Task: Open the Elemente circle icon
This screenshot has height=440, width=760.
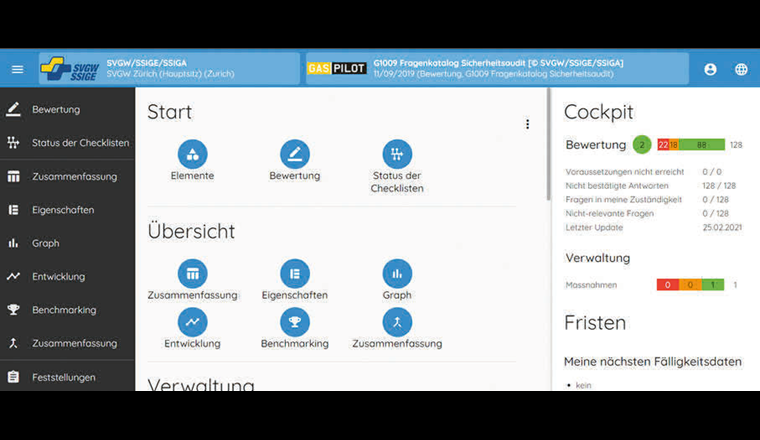Action: [x=192, y=154]
